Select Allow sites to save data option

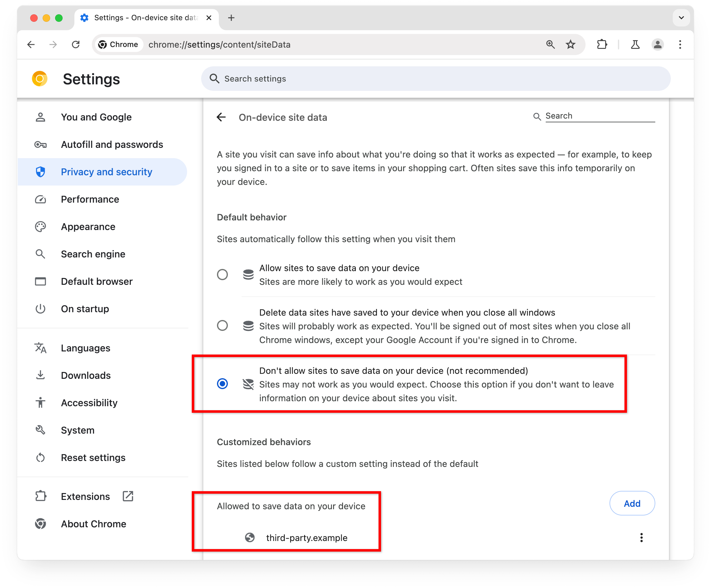click(223, 274)
